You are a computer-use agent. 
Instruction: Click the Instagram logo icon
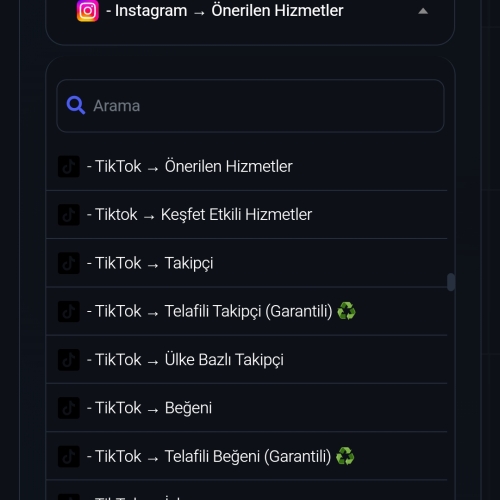[88, 11]
